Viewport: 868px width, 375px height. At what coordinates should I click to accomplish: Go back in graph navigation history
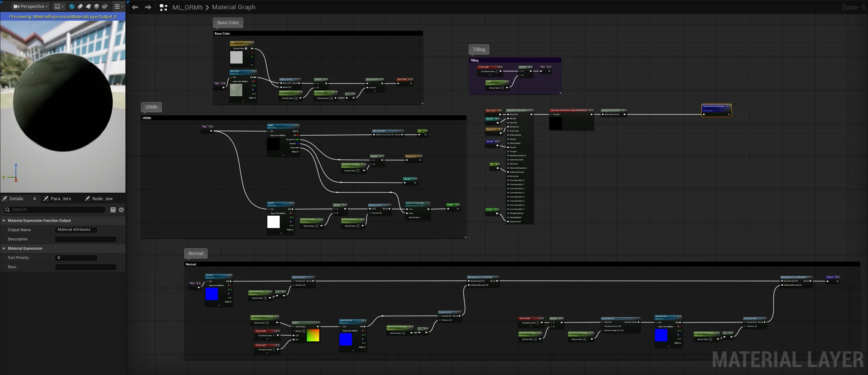pyautogui.click(x=135, y=7)
